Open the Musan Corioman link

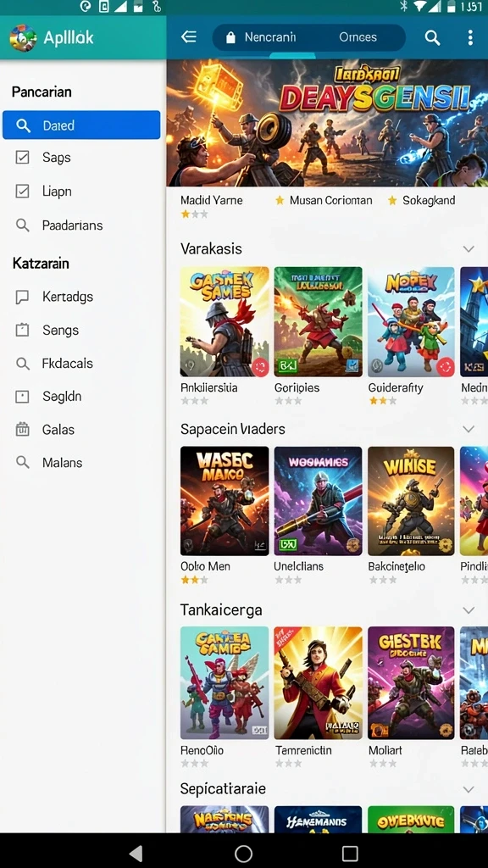(331, 200)
